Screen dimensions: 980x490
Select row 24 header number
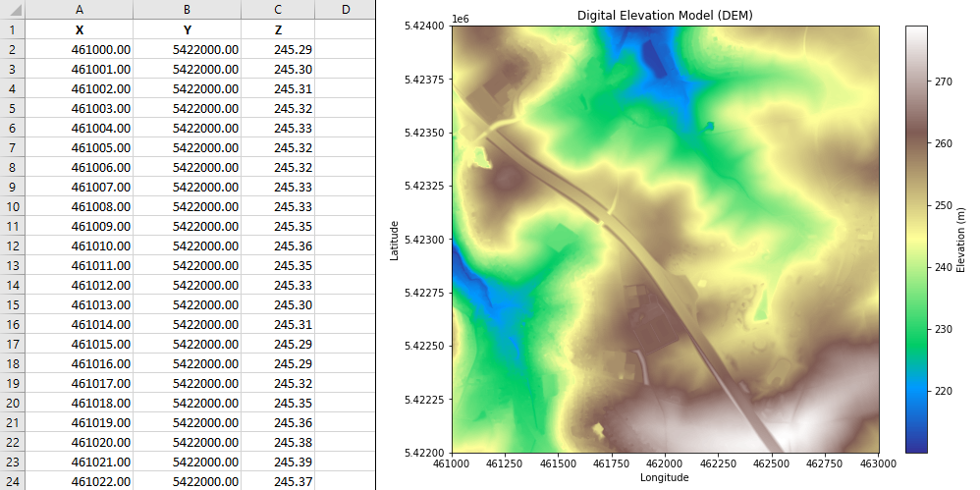[x=12, y=481]
